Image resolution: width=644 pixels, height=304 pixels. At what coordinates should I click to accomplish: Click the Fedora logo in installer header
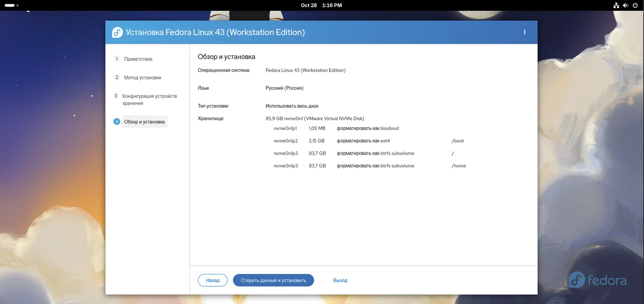pyautogui.click(x=118, y=32)
